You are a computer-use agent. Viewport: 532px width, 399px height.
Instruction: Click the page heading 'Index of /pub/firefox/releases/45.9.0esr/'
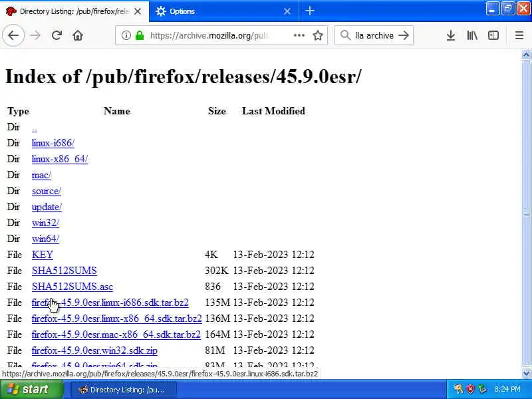coord(184,76)
